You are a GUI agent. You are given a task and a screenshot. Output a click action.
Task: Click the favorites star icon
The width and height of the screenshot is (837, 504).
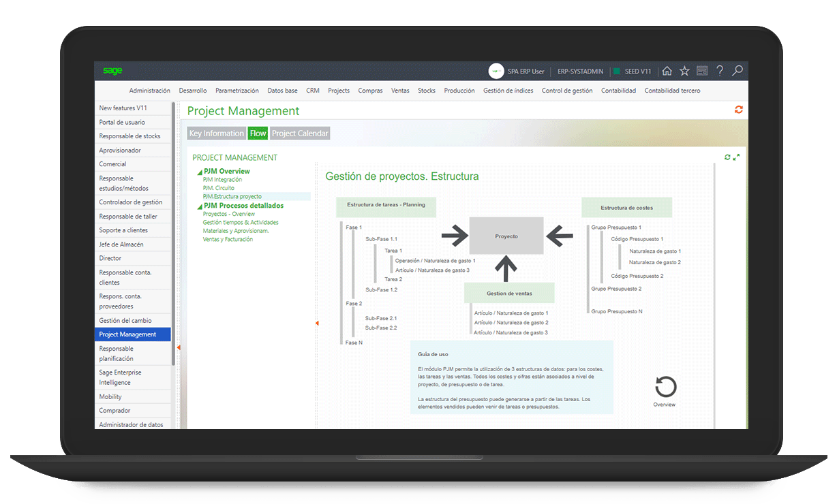click(x=684, y=71)
